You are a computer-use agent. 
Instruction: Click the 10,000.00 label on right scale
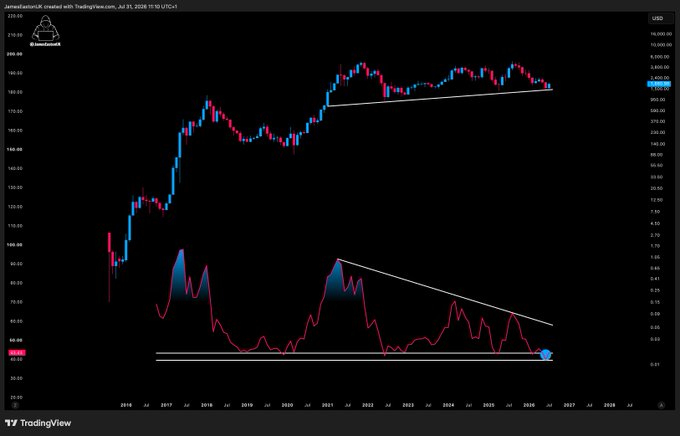[661, 45]
